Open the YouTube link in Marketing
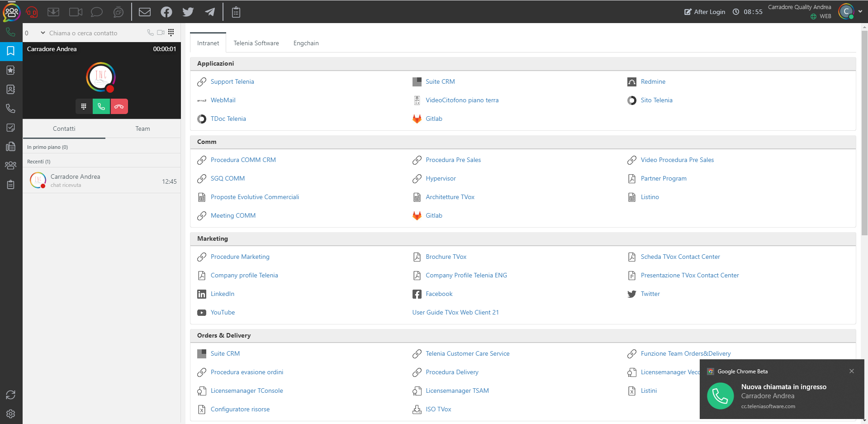Image resolution: width=868 pixels, height=424 pixels. [223, 312]
